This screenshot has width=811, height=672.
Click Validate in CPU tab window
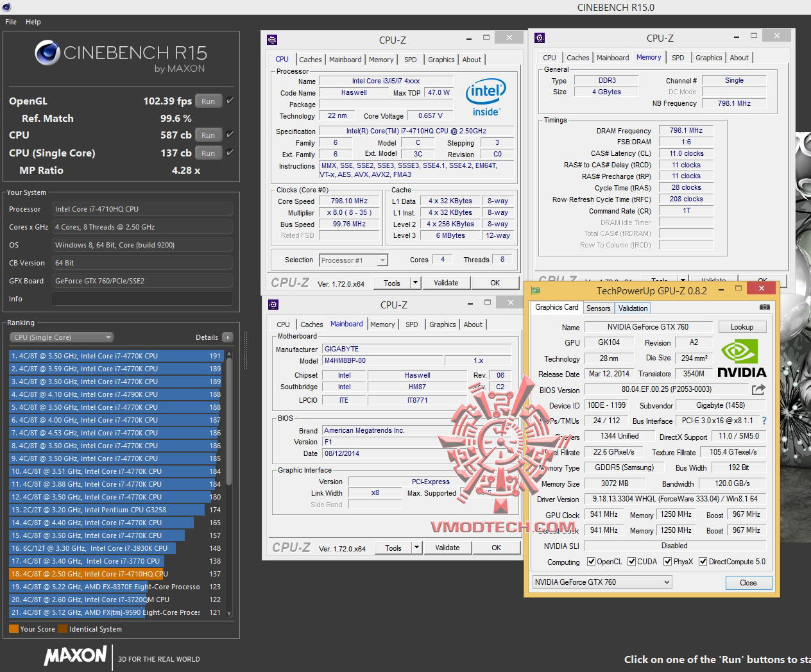[x=446, y=283]
